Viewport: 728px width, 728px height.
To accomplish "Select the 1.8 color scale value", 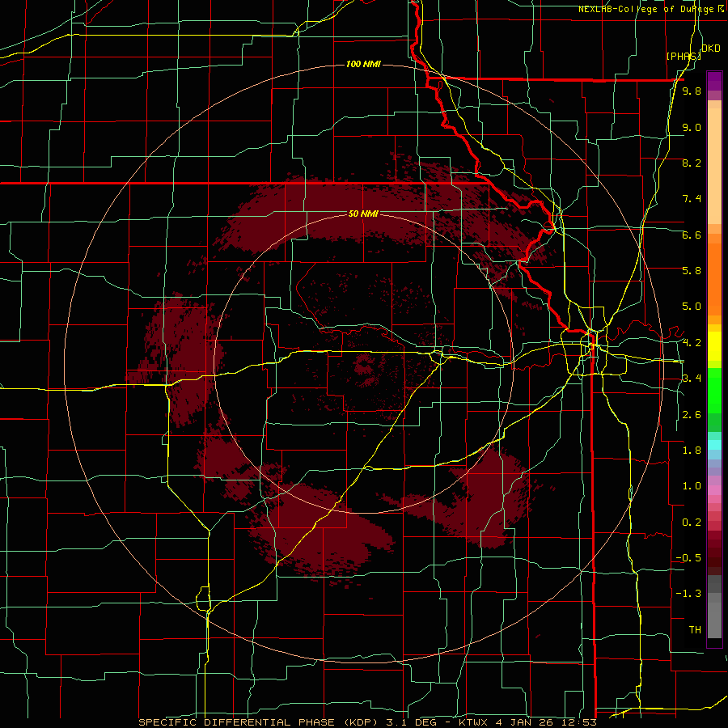I will (692, 451).
